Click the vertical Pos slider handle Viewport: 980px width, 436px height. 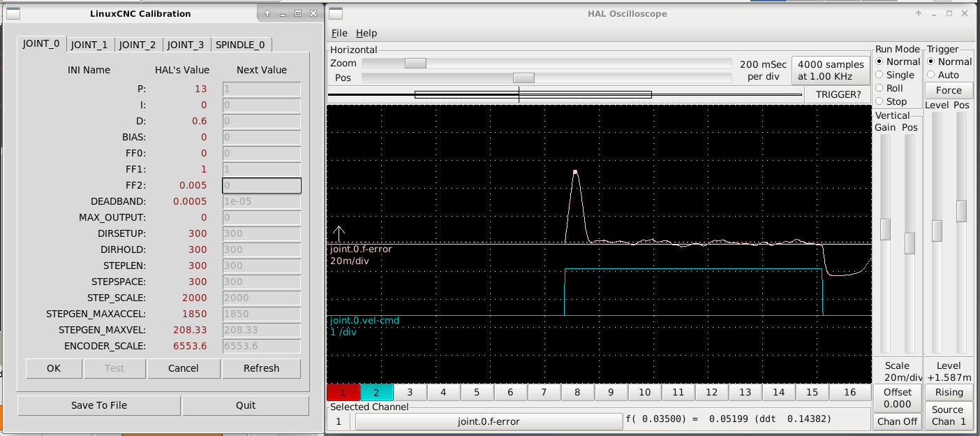coord(910,243)
